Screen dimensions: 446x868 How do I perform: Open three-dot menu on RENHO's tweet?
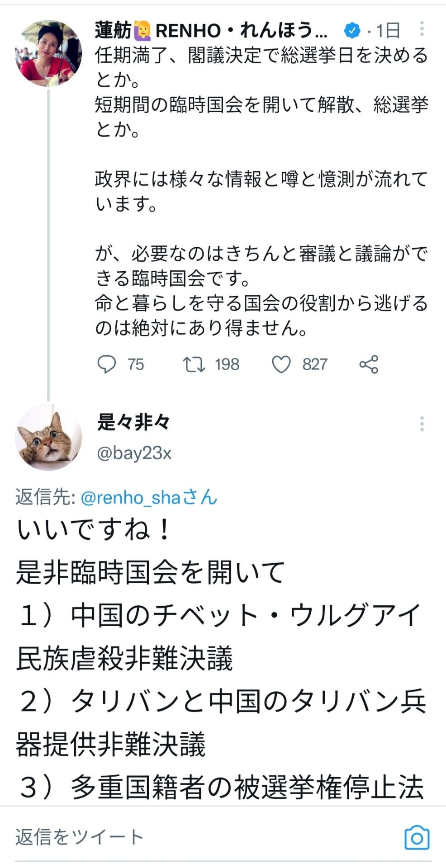[x=422, y=29]
